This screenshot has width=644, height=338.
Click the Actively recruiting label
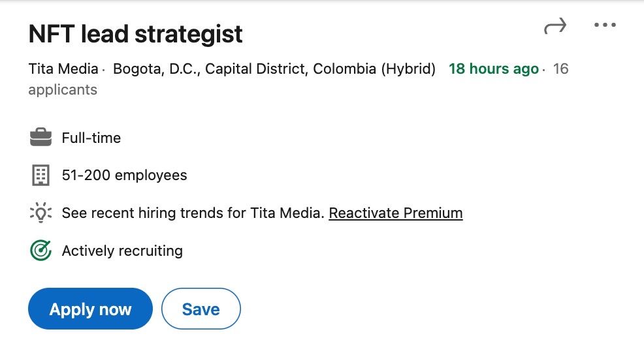point(122,251)
